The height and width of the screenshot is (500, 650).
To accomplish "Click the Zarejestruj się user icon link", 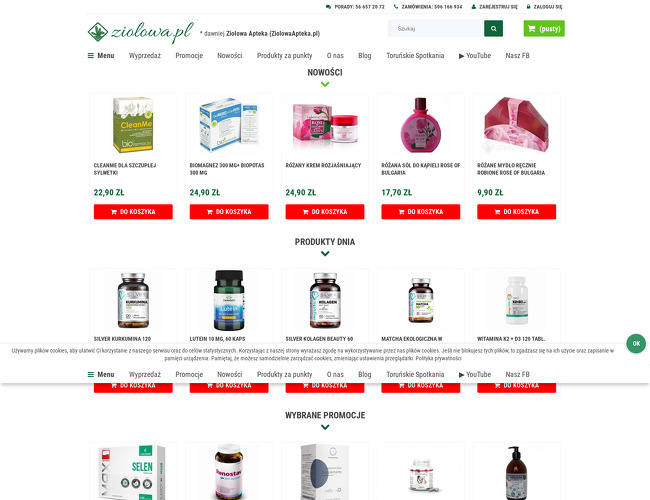I will [x=495, y=7].
